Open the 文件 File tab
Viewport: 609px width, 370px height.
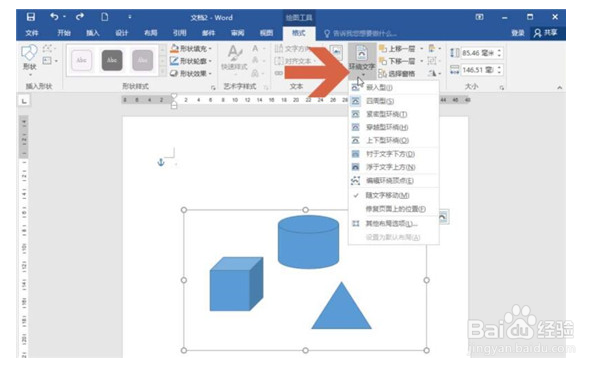point(31,33)
